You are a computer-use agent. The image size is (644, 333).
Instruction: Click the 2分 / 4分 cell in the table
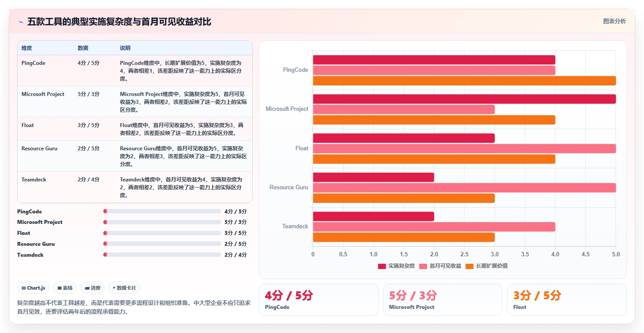click(x=88, y=180)
